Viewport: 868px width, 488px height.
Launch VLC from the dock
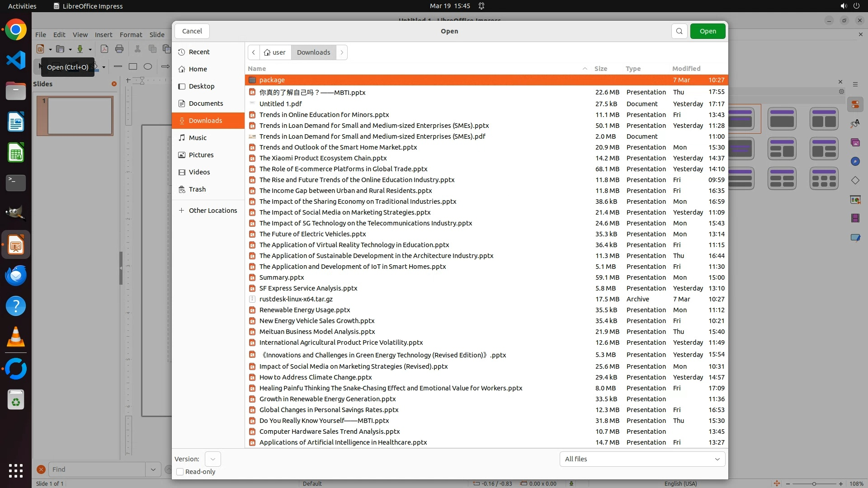click(16, 338)
